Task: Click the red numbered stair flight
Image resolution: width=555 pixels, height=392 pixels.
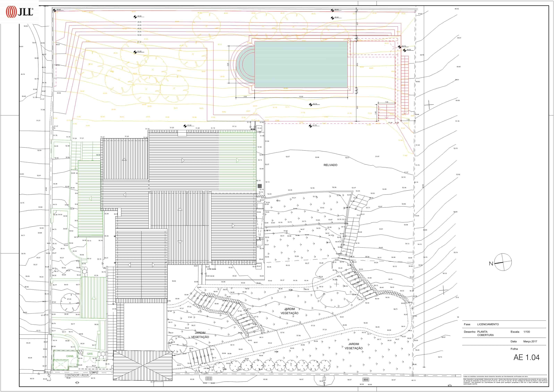Action: point(387,112)
